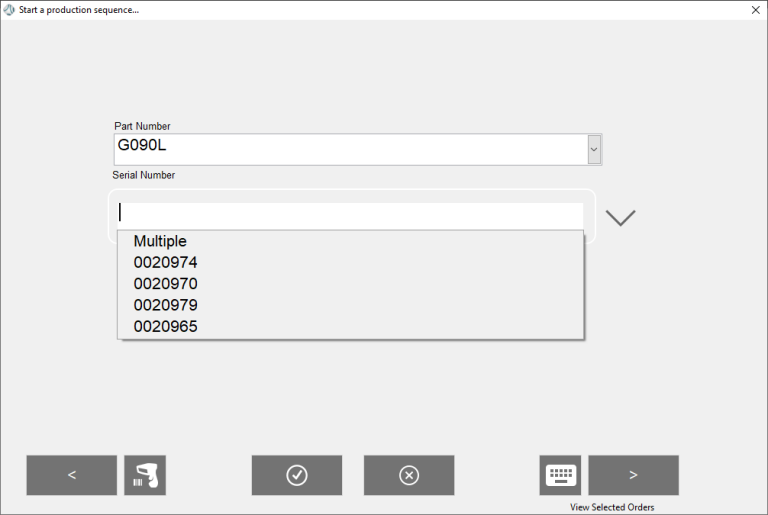Click the barcode scanner icon button
The image size is (768, 515).
click(x=145, y=475)
